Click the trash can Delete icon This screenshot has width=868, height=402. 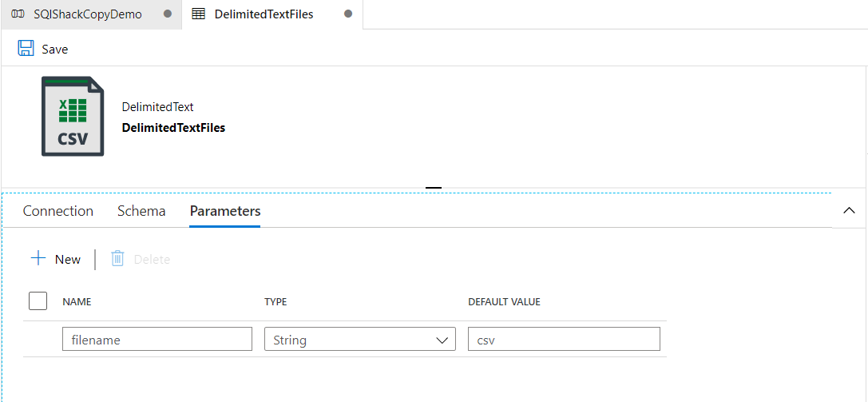(x=117, y=258)
